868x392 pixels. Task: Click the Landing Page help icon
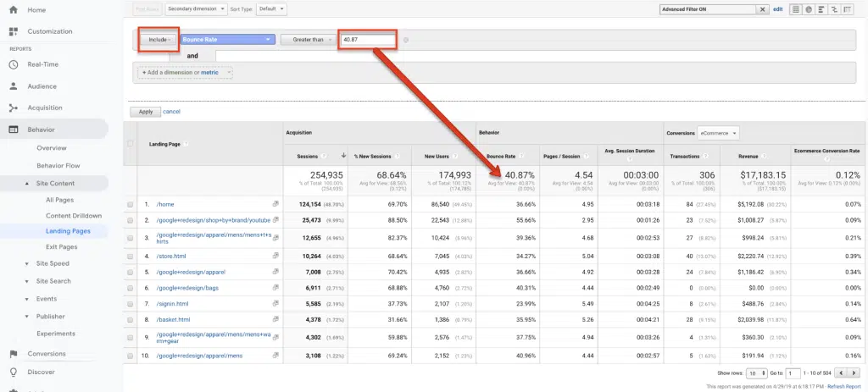(x=186, y=144)
